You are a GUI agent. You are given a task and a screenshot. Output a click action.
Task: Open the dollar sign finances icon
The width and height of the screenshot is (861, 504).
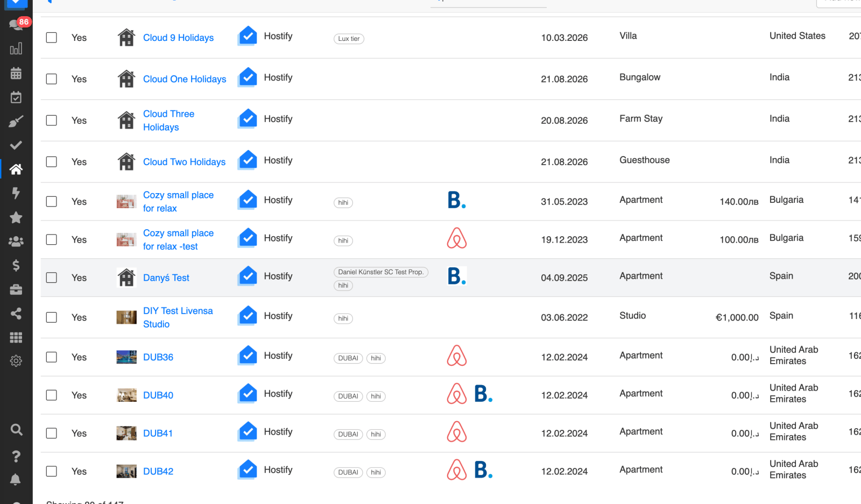tap(16, 265)
